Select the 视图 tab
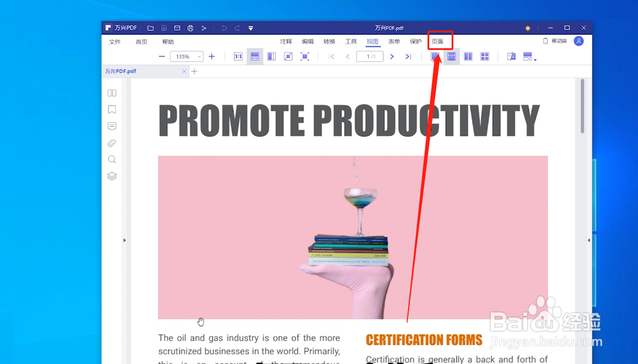 (x=372, y=42)
